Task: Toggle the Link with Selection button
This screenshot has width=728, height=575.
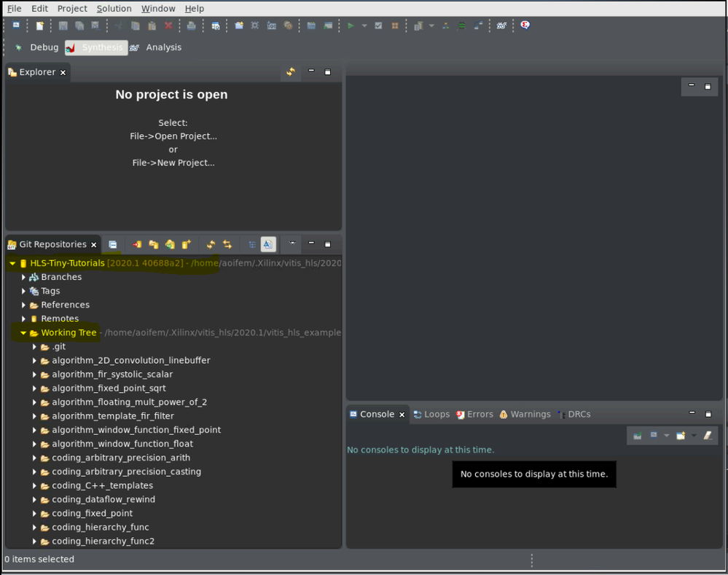Action: pos(227,245)
